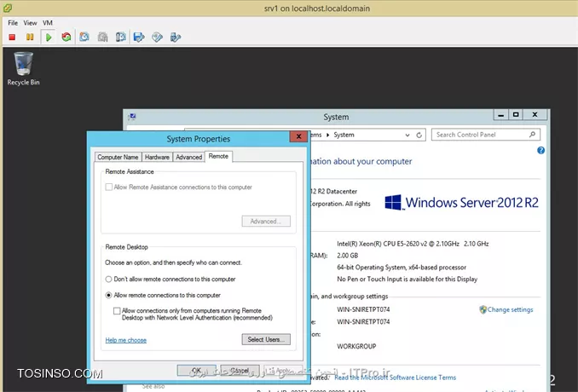Click the System breadcrumb in address bar
The height and width of the screenshot is (392, 578).
click(x=344, y=135)
